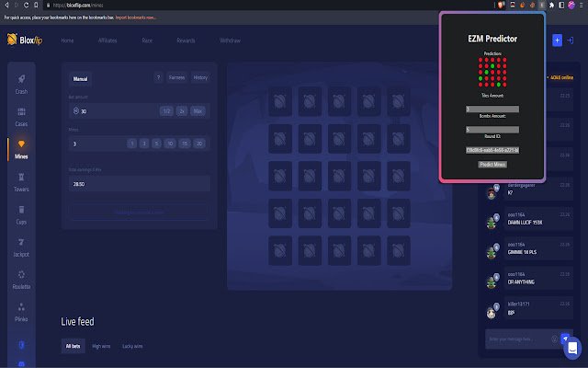Reveal the top-right tile in mines grid
588x368 pixels.
pyautogui.click(x=399, y=101)
